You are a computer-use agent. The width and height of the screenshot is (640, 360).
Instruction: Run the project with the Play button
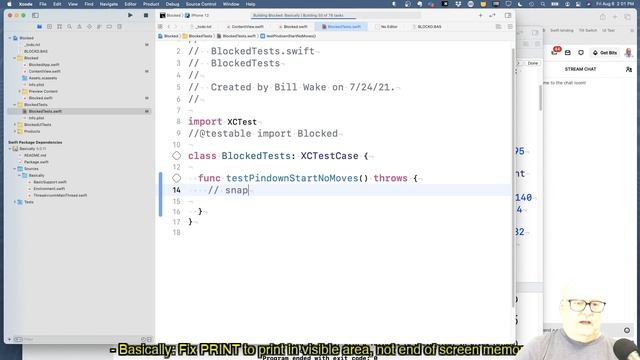coord(130,15)
